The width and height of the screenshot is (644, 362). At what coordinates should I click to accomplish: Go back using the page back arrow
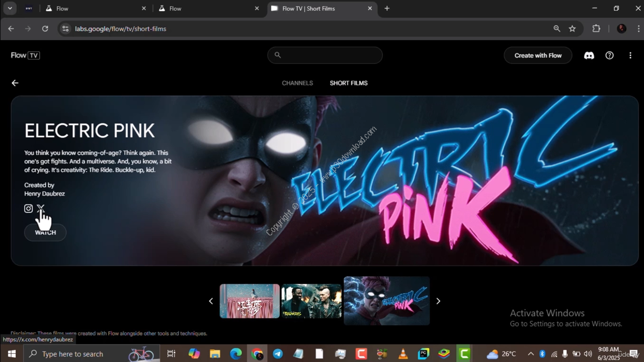pos(15,83)
